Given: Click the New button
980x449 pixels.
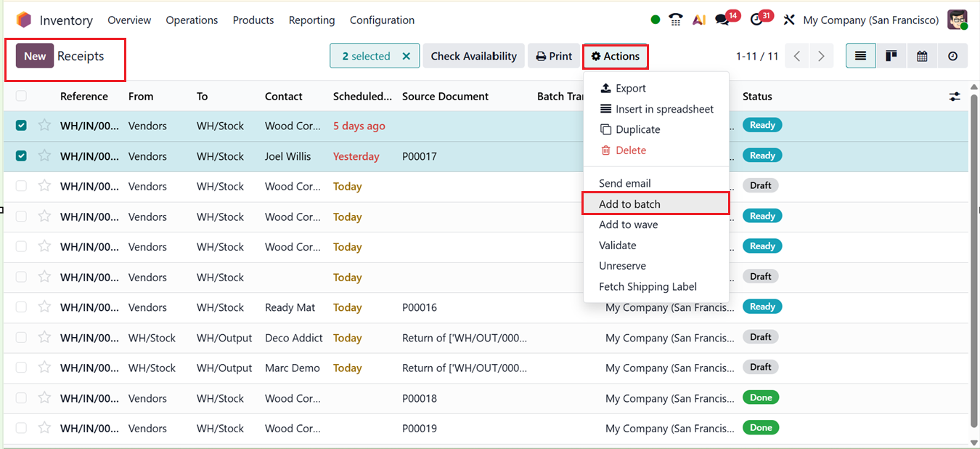Looking at the screenshot, I should [x=35, y=56].
